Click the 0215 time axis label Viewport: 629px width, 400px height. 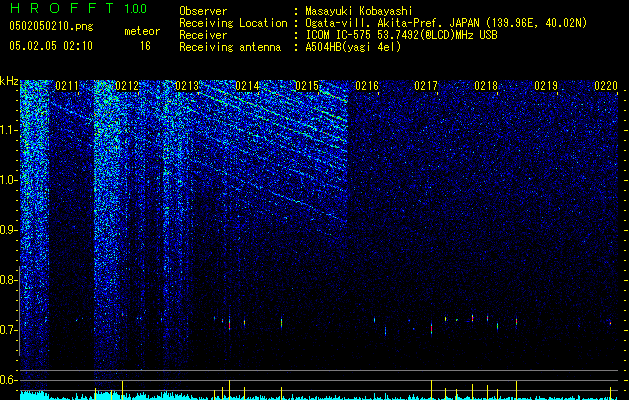tap(307, 86)
